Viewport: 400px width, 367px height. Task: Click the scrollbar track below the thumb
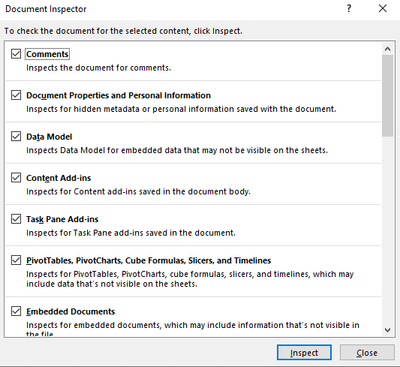(387, 230)
